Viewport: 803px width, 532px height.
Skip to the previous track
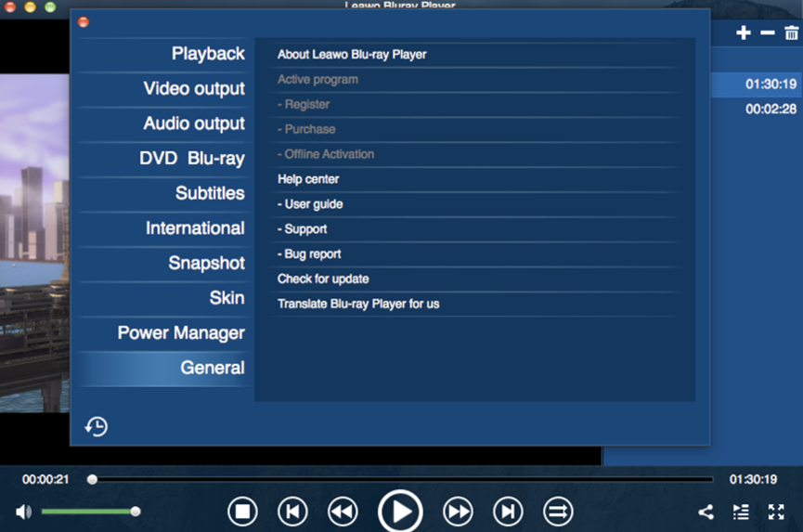(292, 511)
